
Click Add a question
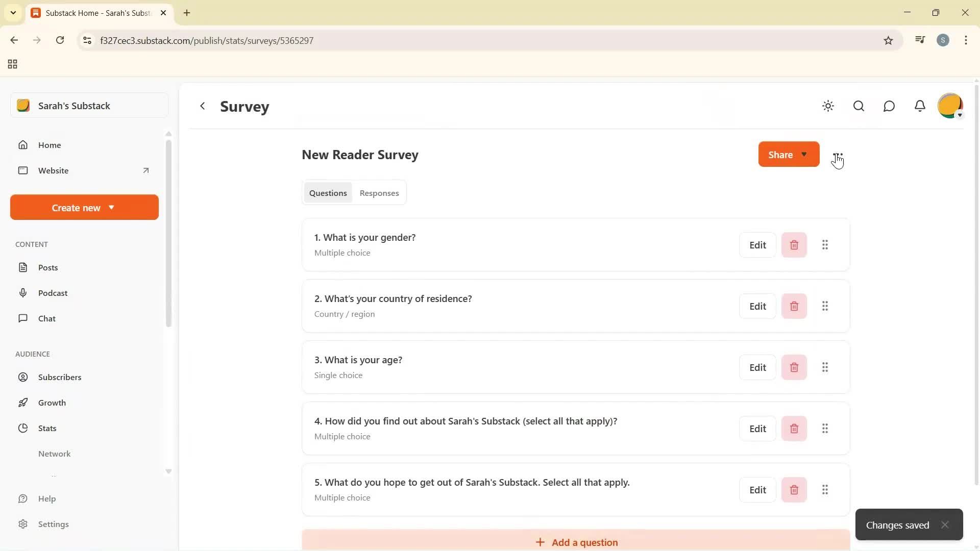pos(576,542)
